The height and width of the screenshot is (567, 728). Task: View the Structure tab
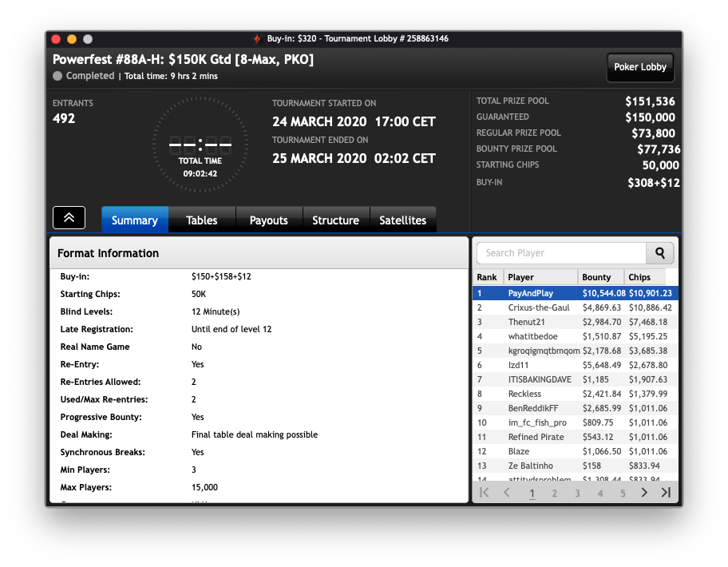[335, 220]
